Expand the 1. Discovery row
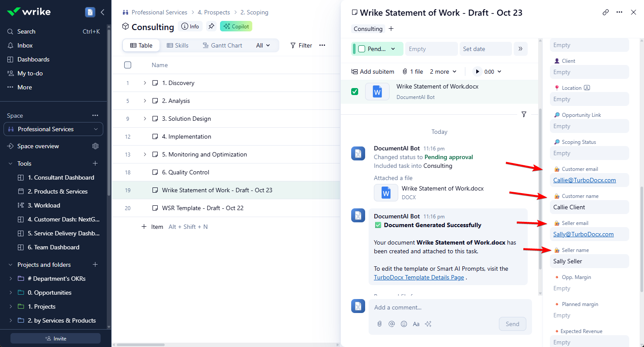Image resolution: width=644 pixels, height=347 pixels. (145, 83)
